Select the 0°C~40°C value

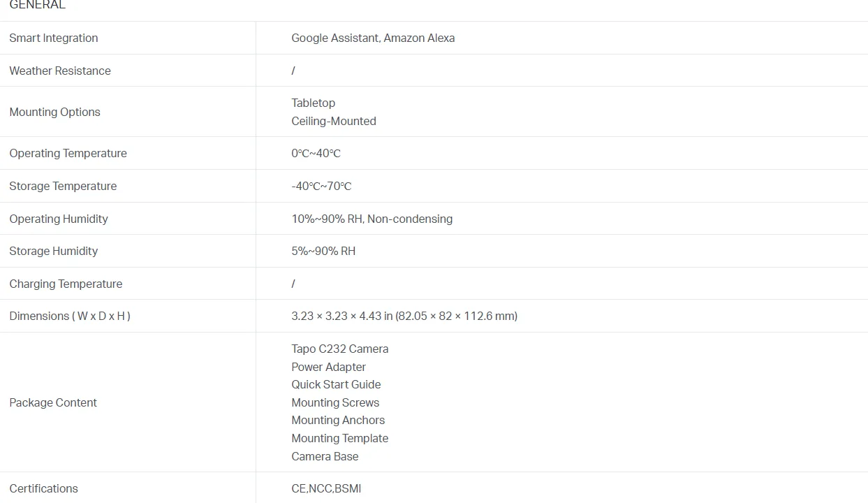[316, 153]
